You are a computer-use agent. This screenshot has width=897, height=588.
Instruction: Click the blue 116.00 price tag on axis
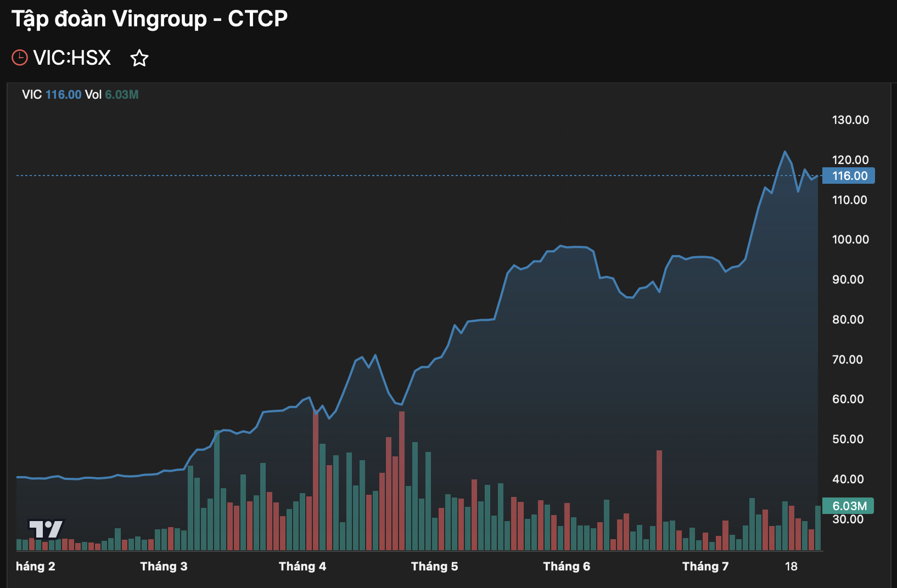click(849, 176)
